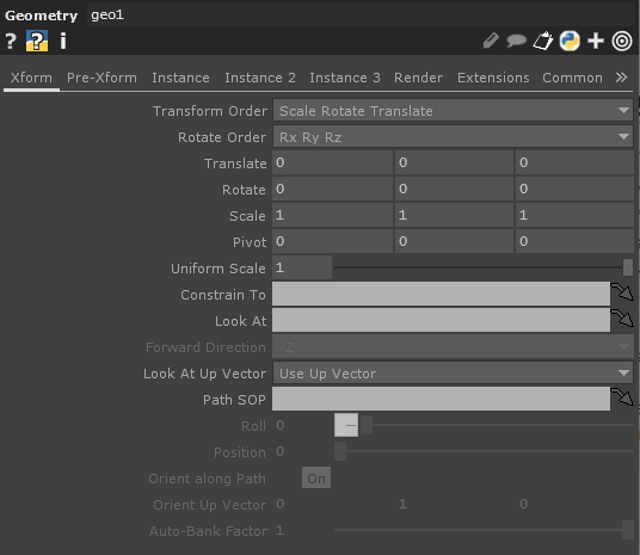
Task: Toggle the Orient along Path On switch
Action: [316, 478]
